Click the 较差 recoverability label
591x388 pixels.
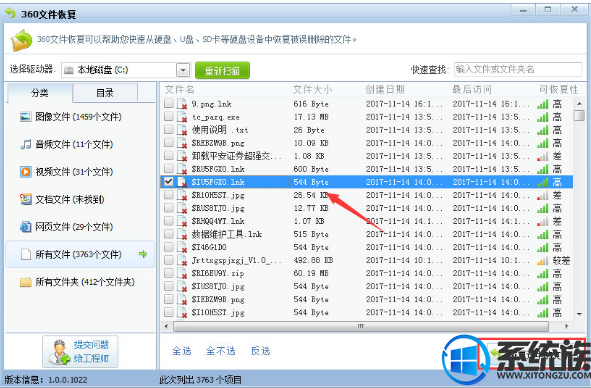coord(562,260)
